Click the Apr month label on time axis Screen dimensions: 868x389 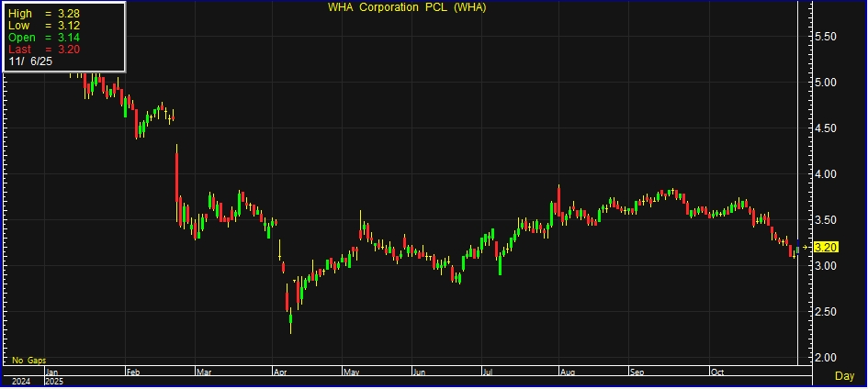[279, 372]
